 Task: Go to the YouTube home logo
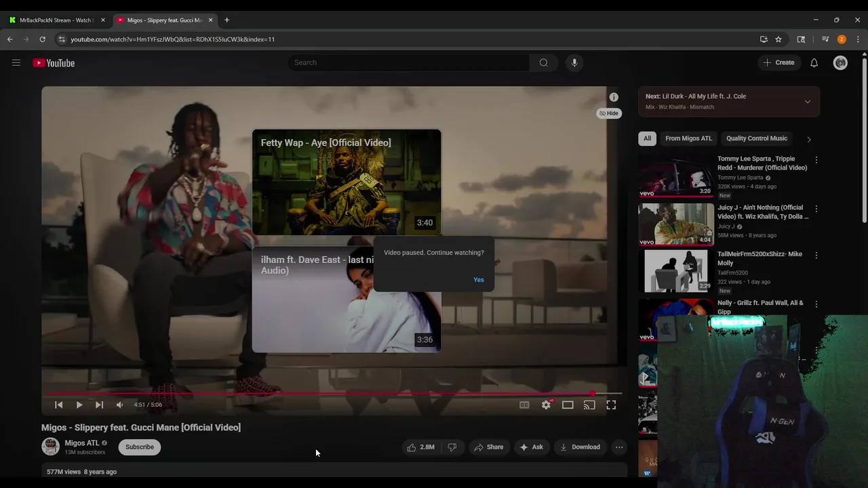54,63
